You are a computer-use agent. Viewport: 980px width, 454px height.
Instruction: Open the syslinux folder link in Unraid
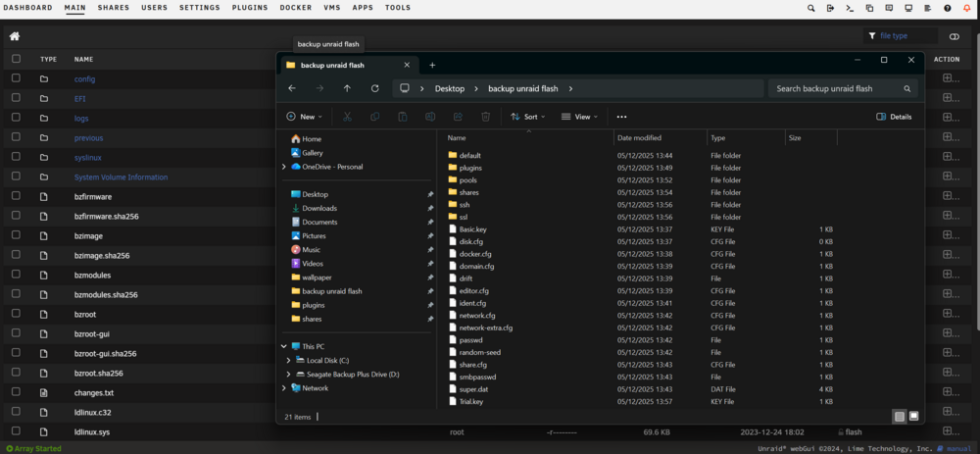(88, 158)
